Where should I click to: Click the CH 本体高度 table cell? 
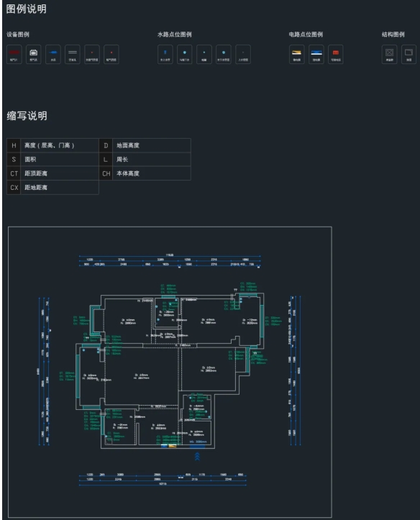coord(145,173)
